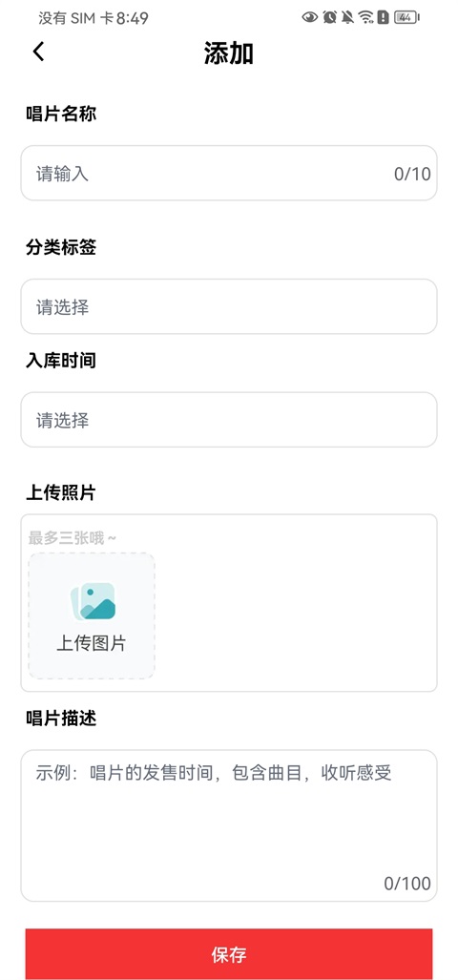Click the 上传图片 tile label
Image resolution: width=458 pixels, height=980 pixels.
(x=92, y=643)
